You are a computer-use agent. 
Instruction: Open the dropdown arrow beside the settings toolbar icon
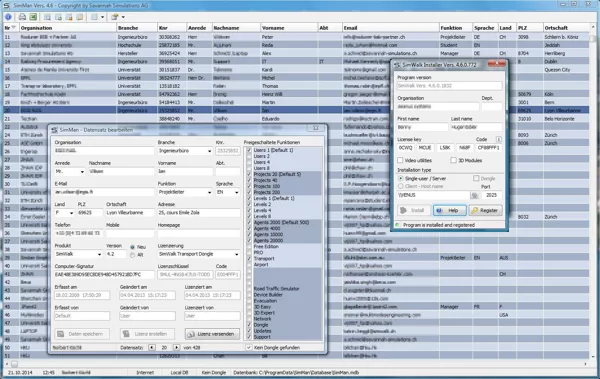click(x=123, y=17)
